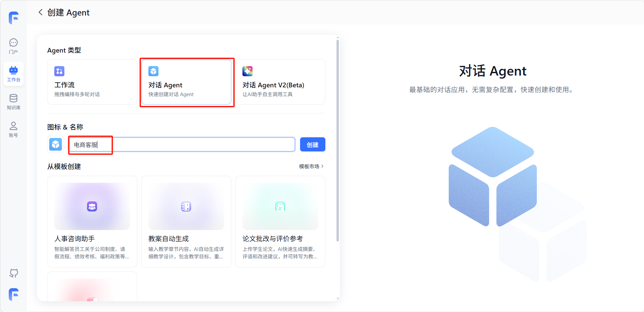Image resolution: width=644 pixels, height=312 pixels.
Task: Select the 对话 Agent type card
Action: (186, 82)
